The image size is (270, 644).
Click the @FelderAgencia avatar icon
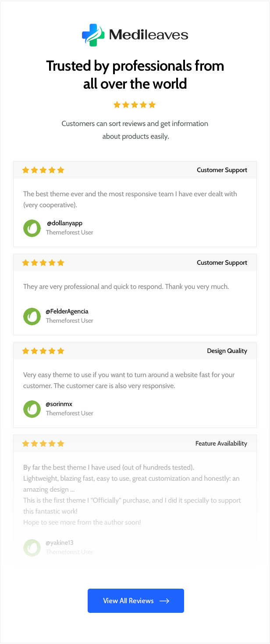pos(32,316)
